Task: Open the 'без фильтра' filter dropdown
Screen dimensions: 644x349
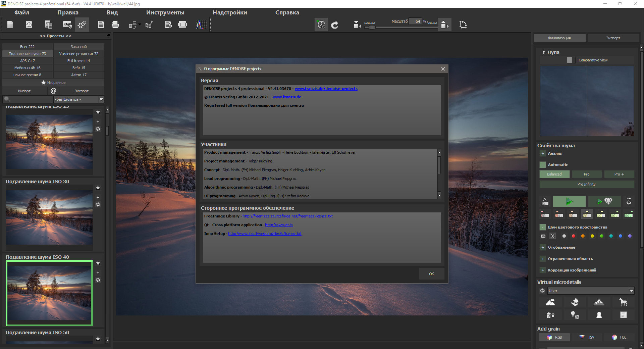Action: (x=79, y=99)
